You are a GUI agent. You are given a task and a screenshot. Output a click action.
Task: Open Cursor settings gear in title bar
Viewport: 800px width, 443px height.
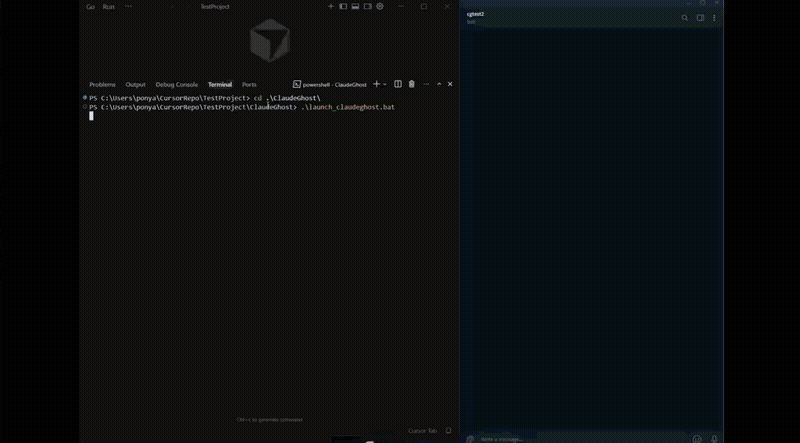coord(380,7)
